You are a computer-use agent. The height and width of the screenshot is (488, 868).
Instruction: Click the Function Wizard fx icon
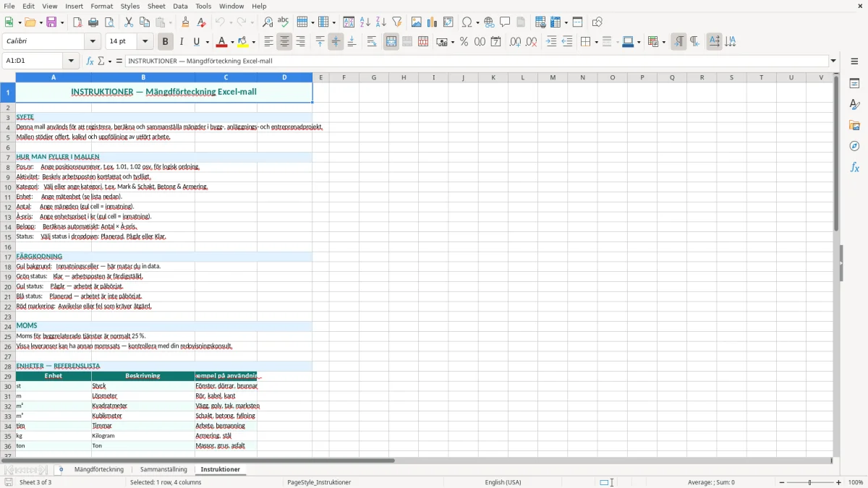pos(90,61)
